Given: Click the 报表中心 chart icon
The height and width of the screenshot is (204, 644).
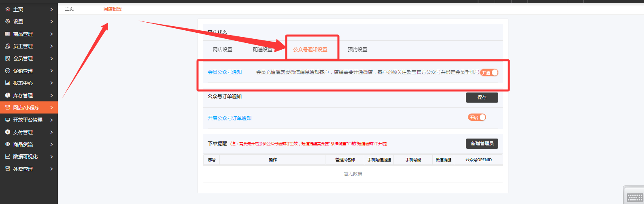Looking at the screenshot, I should coord(7,83).
